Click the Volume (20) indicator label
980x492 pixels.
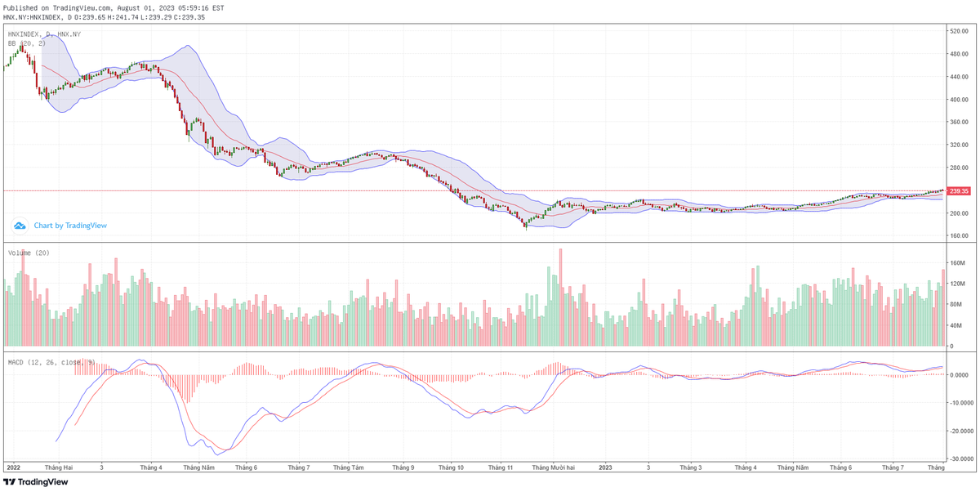click(29, 253)
